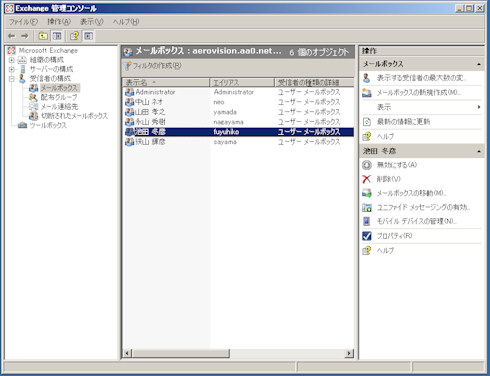Sort by 表示名 column header
The height and width of the screenshot is (376, 490).
(166, 82)
